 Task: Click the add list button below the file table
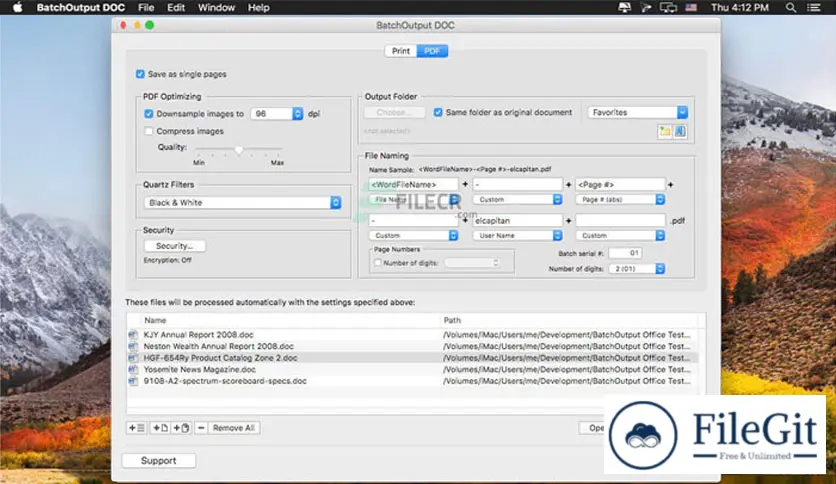click(136, 428)
